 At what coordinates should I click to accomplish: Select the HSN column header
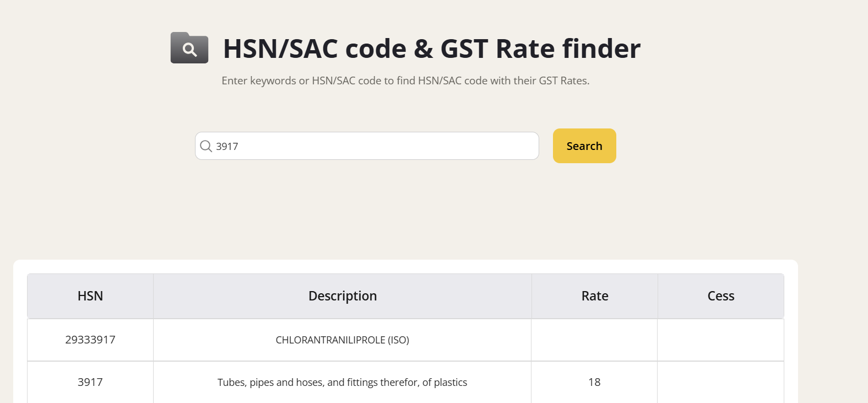(x=90, y=296)
